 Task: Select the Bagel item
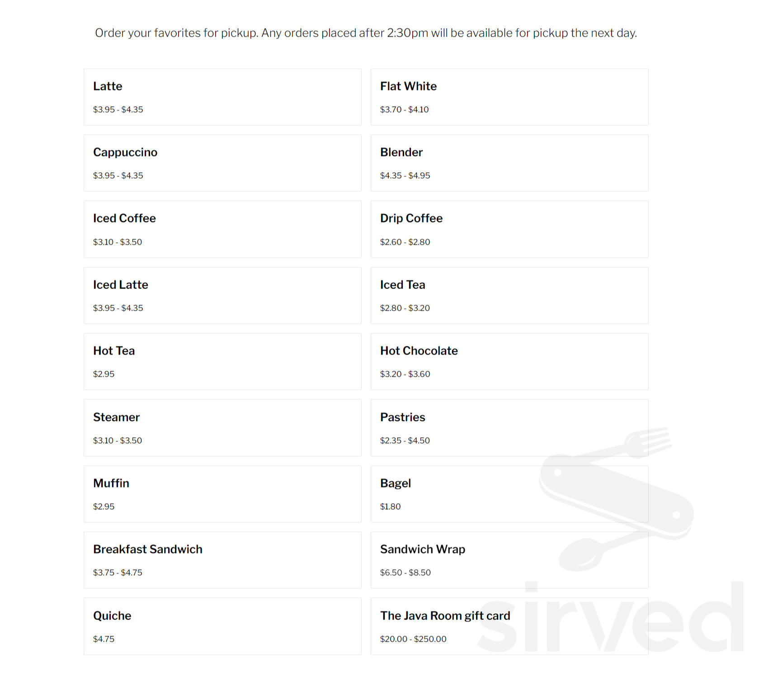509,494
